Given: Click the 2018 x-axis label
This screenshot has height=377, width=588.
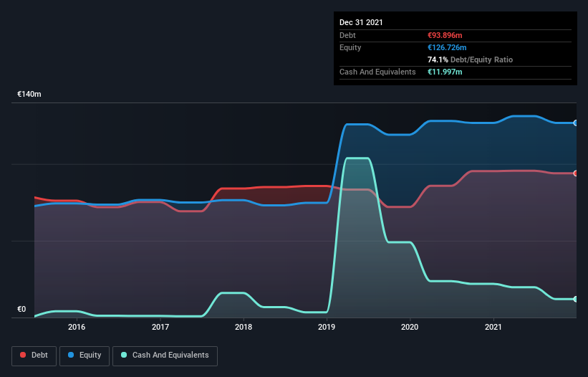Looking at the screenshot, I should pos(244,327).
